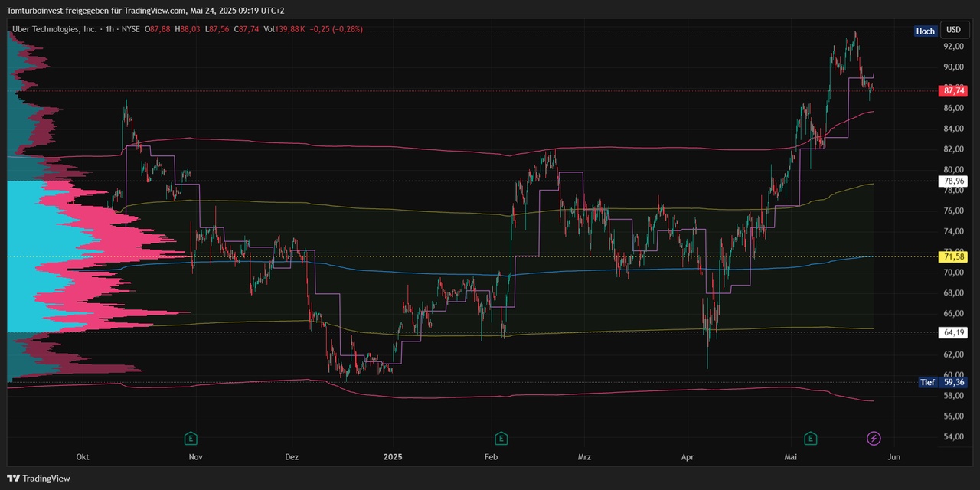The height and width of the screenshot is (490, 980).
Task: Click the high value H88,03
Action: (188, 29)
